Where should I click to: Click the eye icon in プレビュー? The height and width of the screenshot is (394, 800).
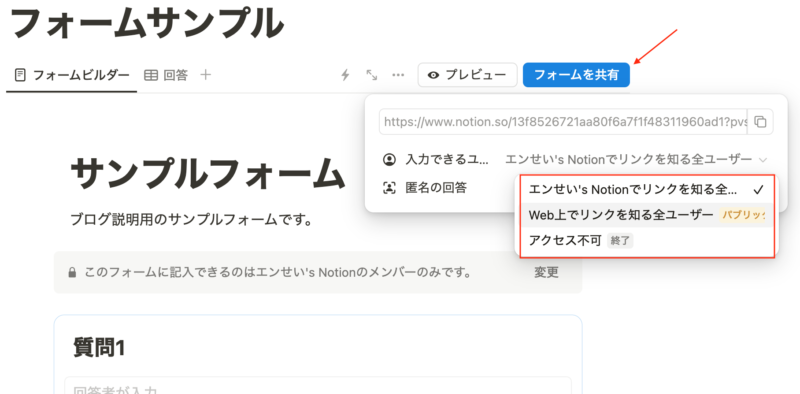point(434,76)
